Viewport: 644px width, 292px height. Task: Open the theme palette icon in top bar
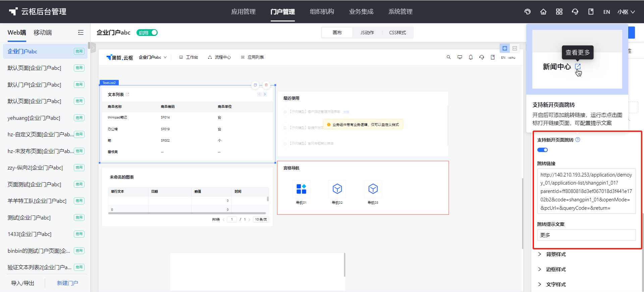pos(528,12)
